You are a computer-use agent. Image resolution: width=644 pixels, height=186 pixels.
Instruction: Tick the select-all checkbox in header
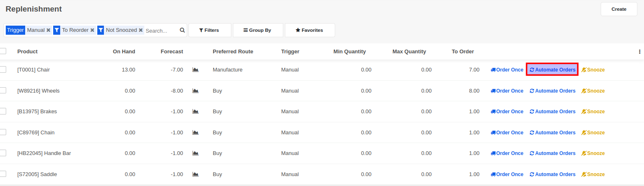pyautogui.click(x=3, y=51)
